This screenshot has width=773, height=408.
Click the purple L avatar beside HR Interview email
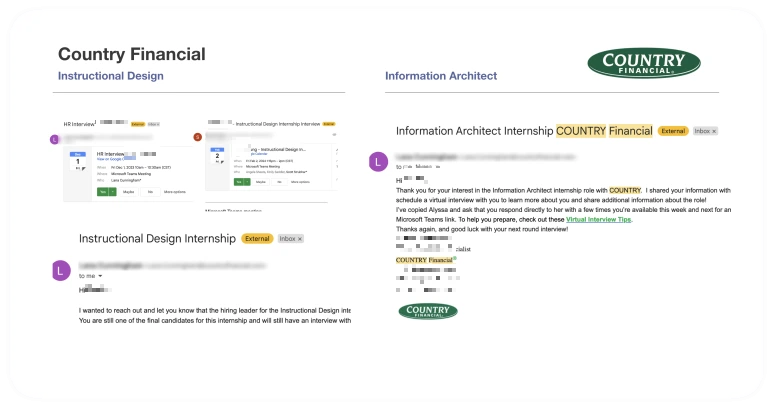55,139
